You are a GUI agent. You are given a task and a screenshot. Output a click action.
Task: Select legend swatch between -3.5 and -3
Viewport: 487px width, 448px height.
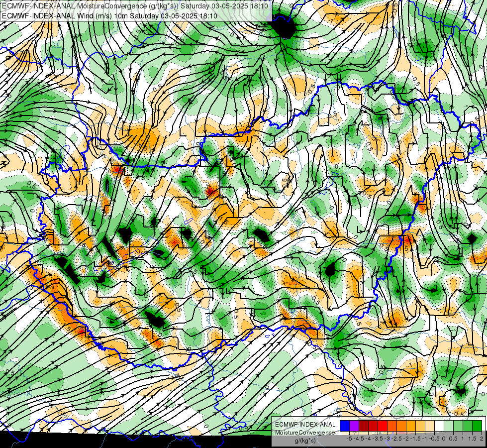[x=383, y=426]
